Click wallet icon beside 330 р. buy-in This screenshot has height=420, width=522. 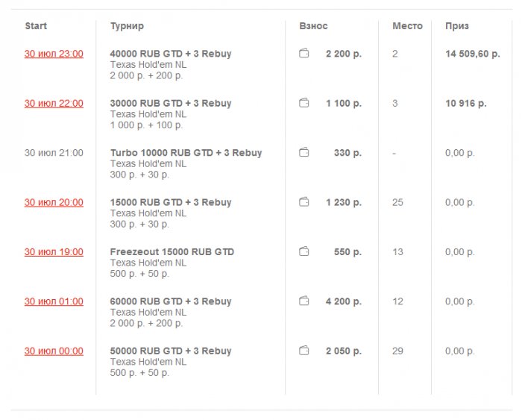(x=304, y=153)
